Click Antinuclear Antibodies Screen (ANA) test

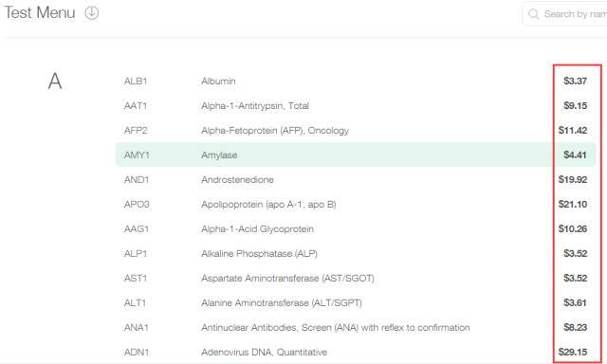356,328
